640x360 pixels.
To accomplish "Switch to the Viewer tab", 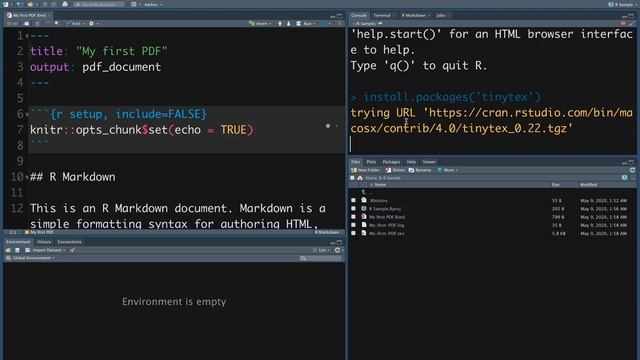I will tap(429, 162).
